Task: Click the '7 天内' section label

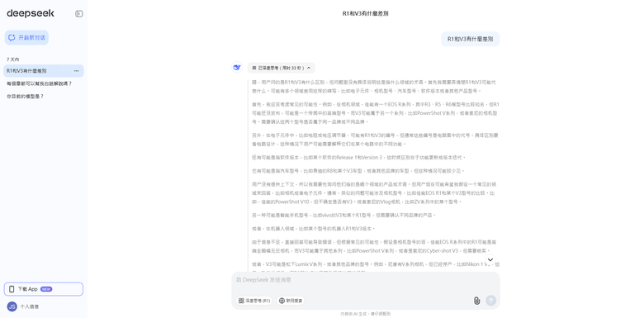Action: 12,59
